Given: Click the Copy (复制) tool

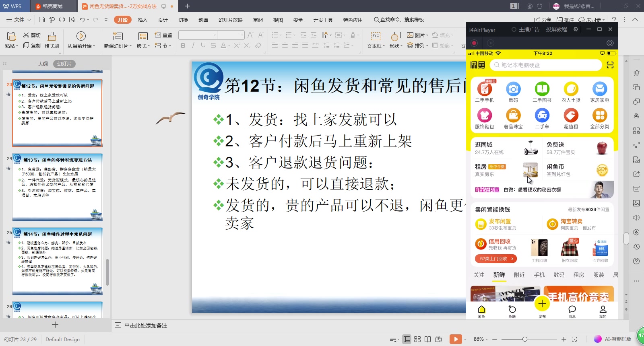Looking at the screenshot, I should point(32,46).
